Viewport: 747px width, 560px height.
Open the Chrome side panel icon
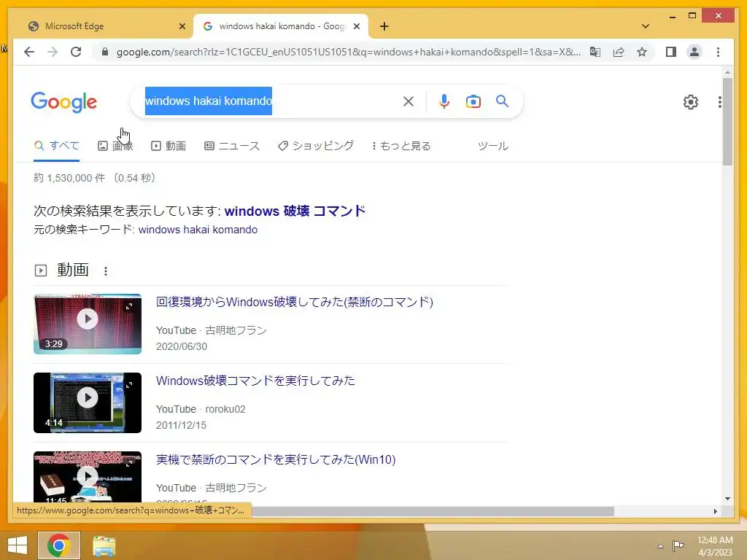671,52
